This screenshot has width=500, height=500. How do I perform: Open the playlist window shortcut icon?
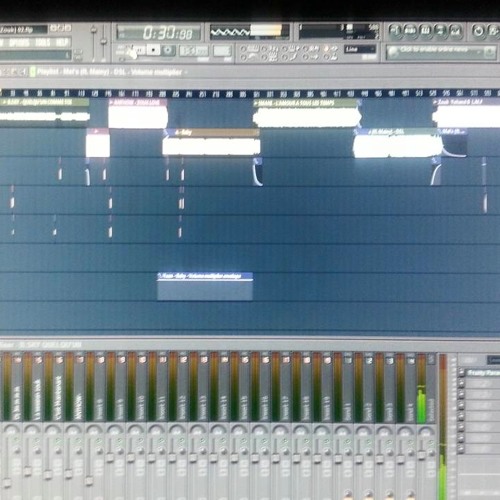coord(395,31)
